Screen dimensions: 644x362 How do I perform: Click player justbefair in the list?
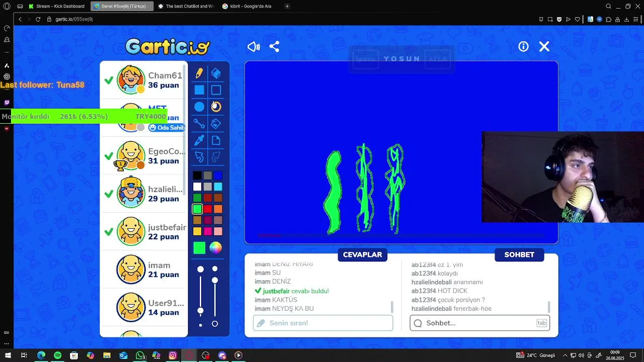point(144,232)
